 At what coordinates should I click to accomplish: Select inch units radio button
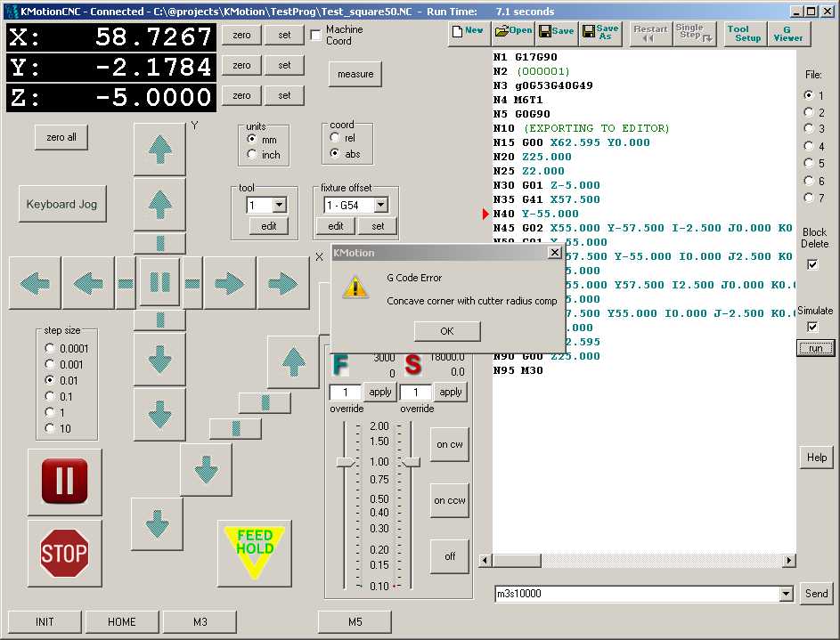point(252,155)
